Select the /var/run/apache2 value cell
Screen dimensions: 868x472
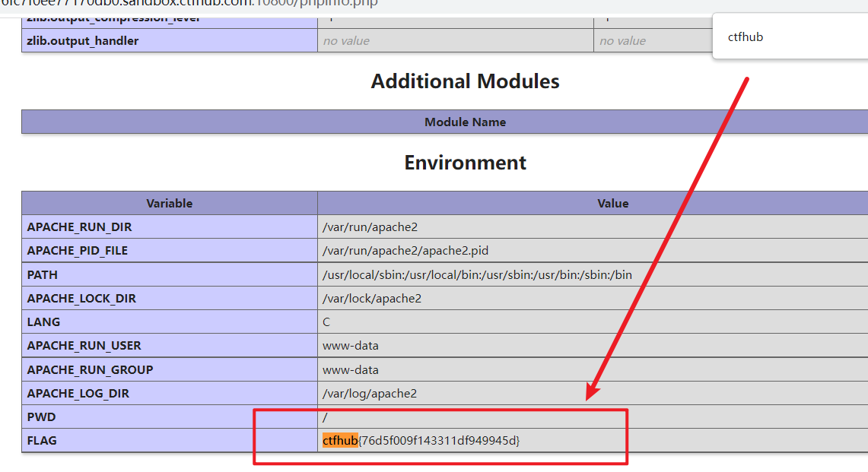(x=593, y=226)
